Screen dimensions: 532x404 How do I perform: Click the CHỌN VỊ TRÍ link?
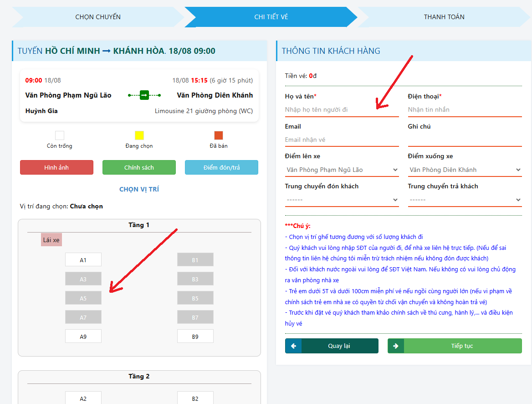coord(139,189)
